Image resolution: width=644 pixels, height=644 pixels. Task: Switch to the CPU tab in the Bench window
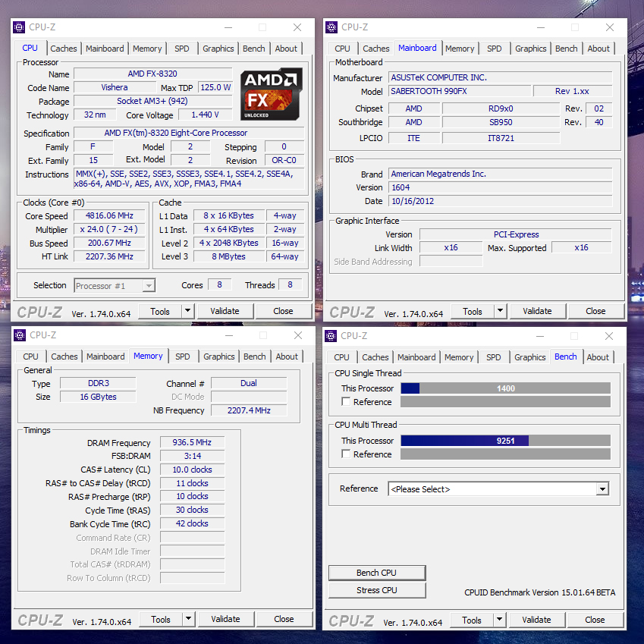341,357
